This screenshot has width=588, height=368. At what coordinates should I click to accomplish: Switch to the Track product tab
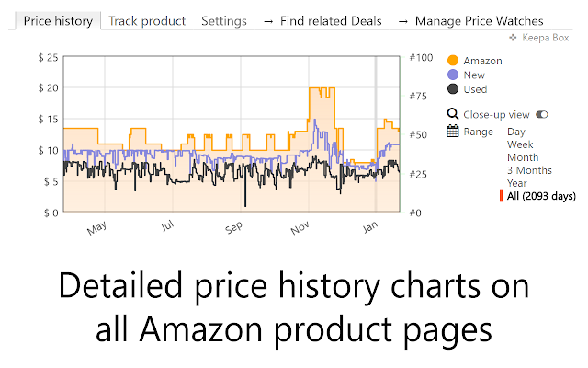147,21
